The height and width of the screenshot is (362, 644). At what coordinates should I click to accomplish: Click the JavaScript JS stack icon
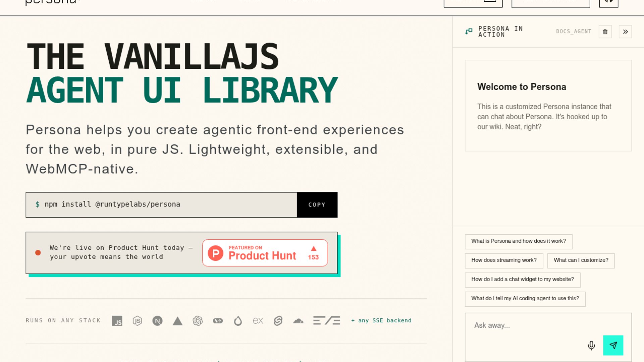(x=117, y=321)
